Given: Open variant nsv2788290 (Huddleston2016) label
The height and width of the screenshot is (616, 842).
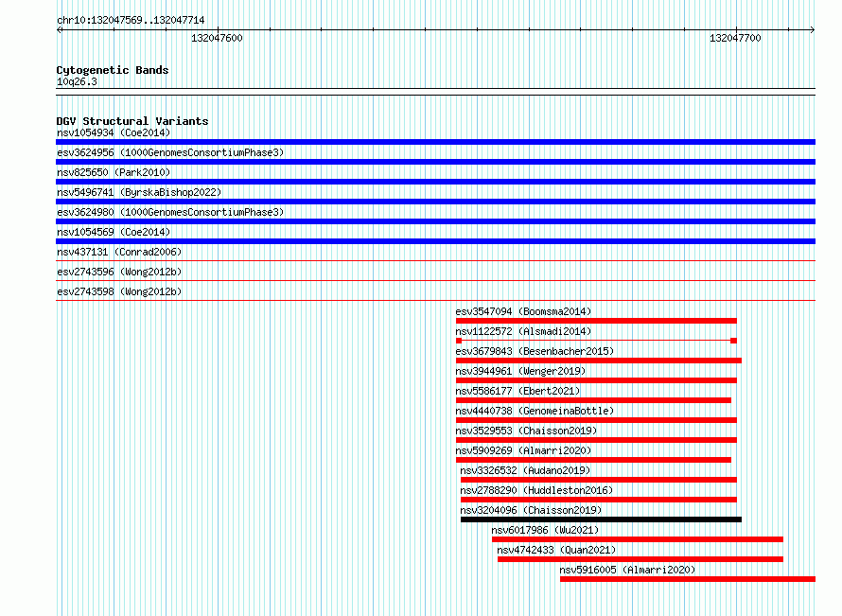Looking at the screenshot, I should point(537,490).
